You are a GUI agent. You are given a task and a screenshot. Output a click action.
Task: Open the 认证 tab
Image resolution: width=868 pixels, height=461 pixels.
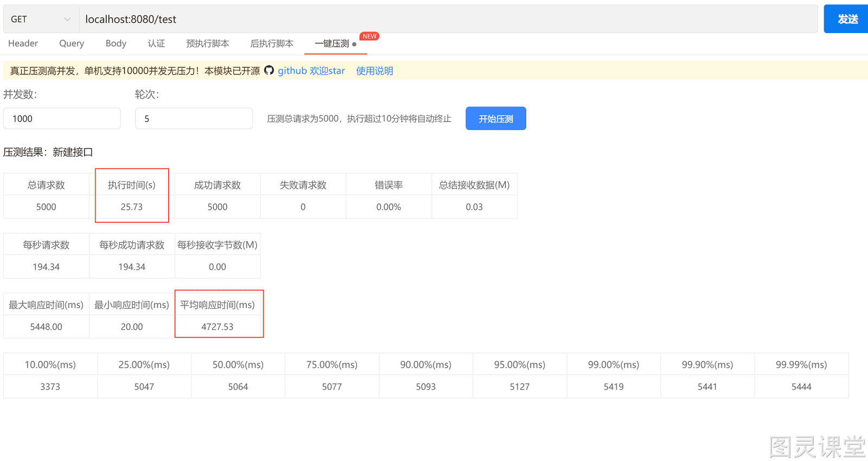click(156, 43)
